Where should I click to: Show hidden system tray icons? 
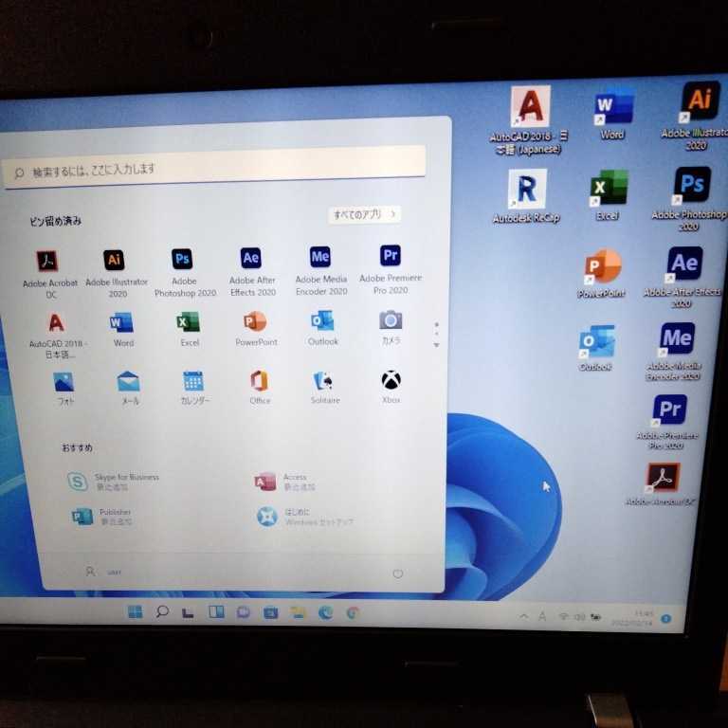point(523,616)
